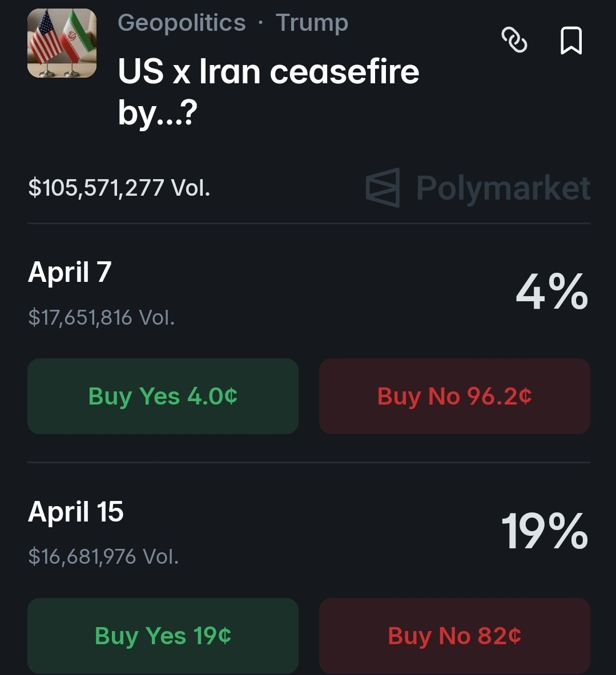This screenshot has height=675, width=616.
Task: Bookmark the US x Iran ceasefire market
Action: 571,41
